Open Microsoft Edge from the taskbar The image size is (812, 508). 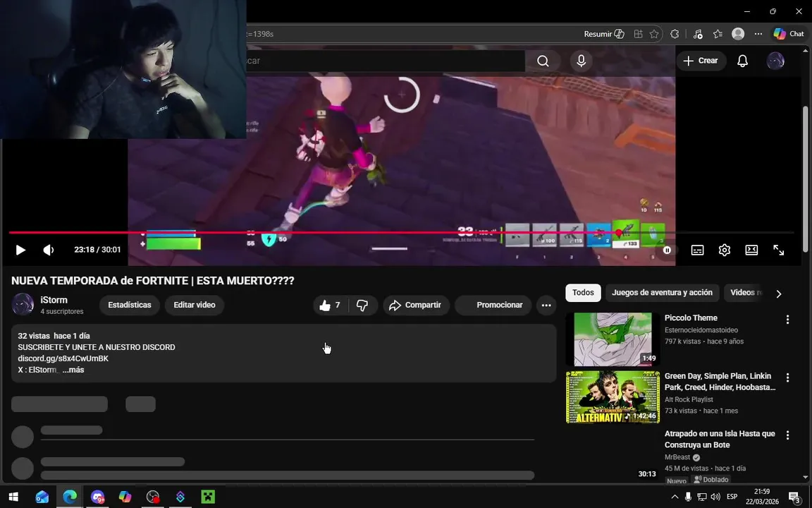click(69, 497)
